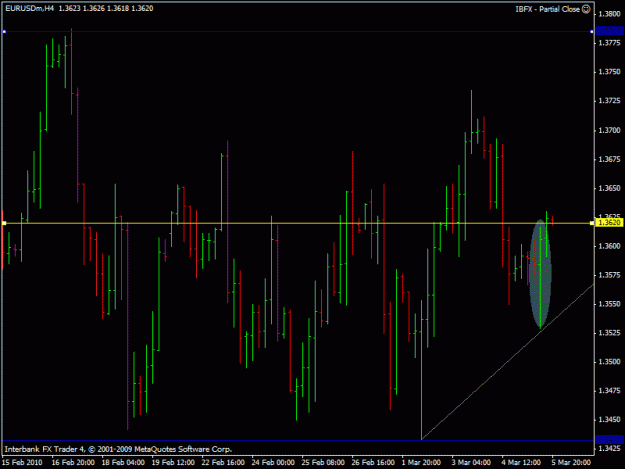Click the OHLC values 1.3623 1.3626 1.3618 1.3620
Screen dimensions: 625x469
[x=106, y=8]
